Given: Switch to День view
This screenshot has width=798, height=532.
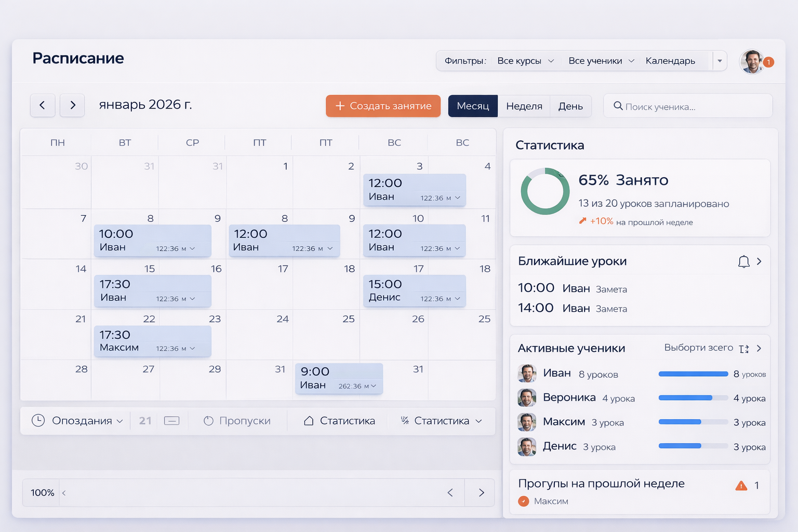Looking at the screenshot, I should [570, 106].
